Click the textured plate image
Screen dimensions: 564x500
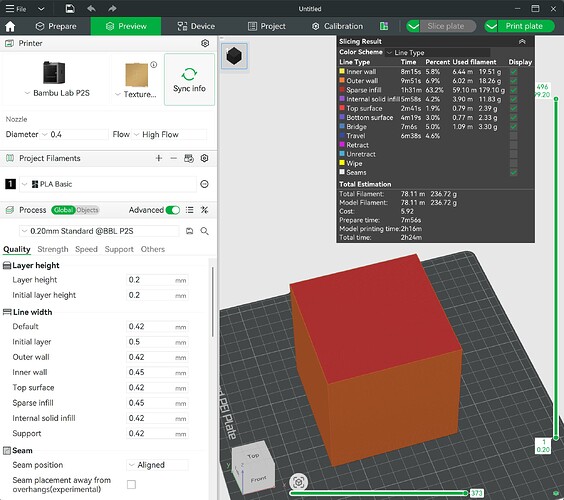[x=137, y=74]
